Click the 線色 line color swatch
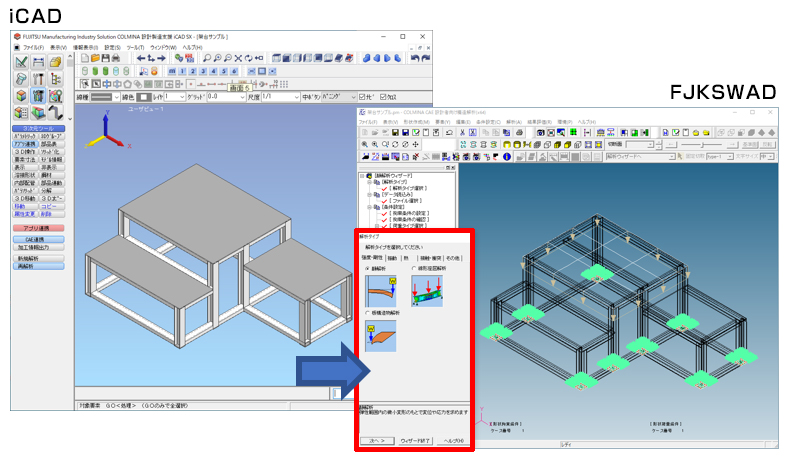This screenshot has height=460, width=790. click(144, 97)
